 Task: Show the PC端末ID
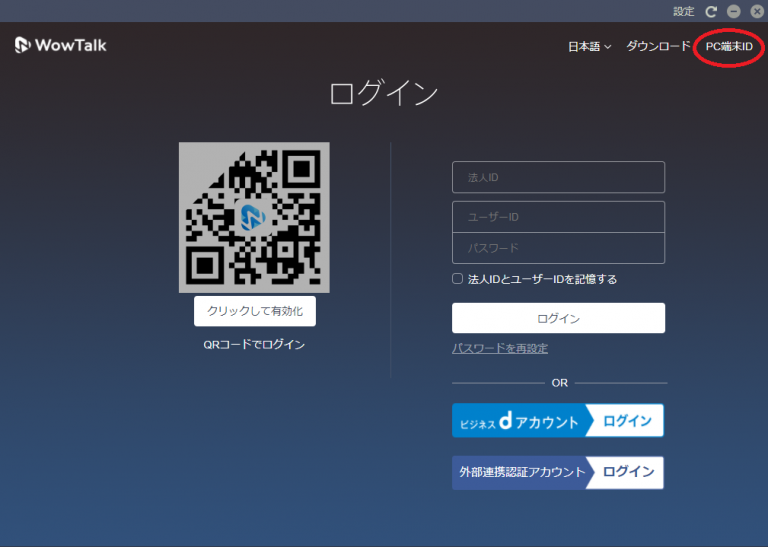coord(729,47)
